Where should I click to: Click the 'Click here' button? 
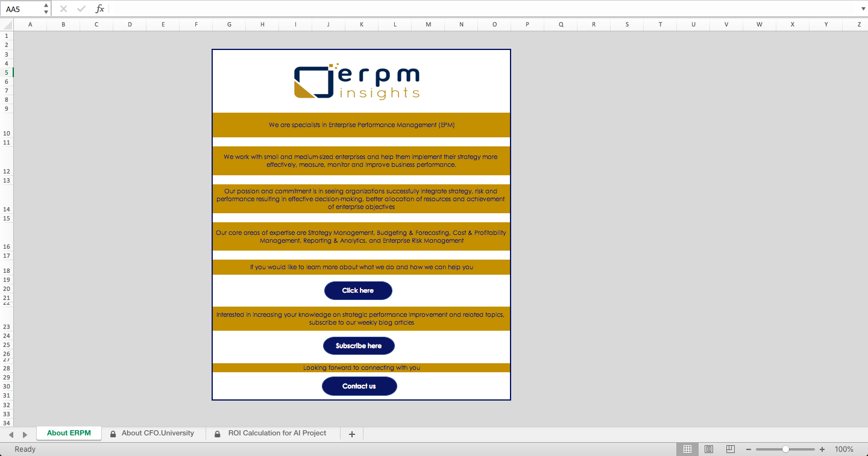(x=358, y=290)
